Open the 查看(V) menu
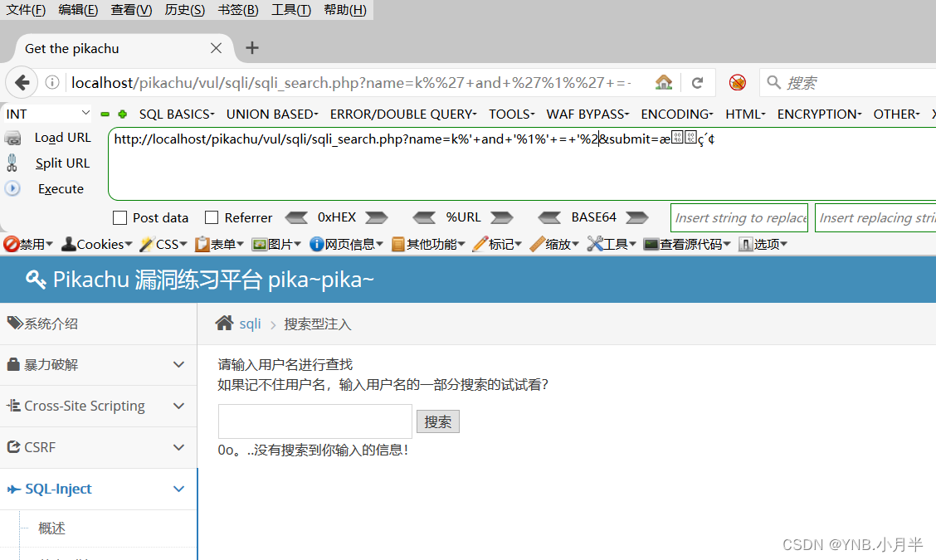The image size is (936, 560). [x=131, y=10]
